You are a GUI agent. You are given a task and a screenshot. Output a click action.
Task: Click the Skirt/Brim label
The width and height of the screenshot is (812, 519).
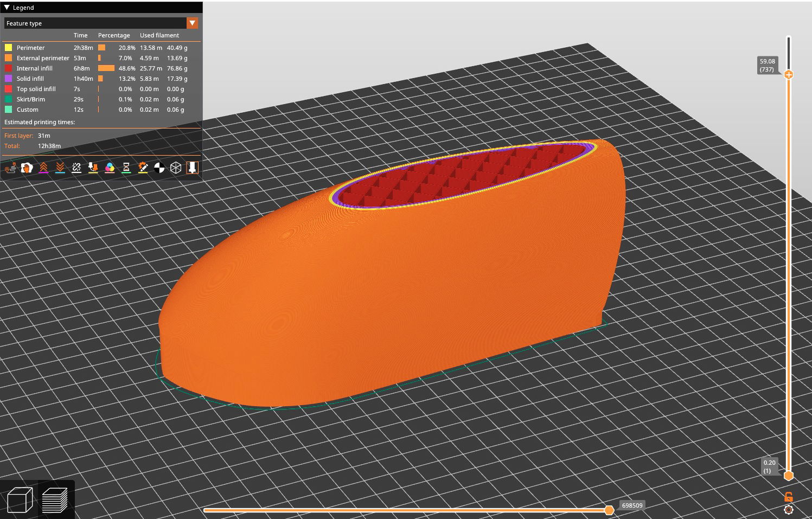30,99
